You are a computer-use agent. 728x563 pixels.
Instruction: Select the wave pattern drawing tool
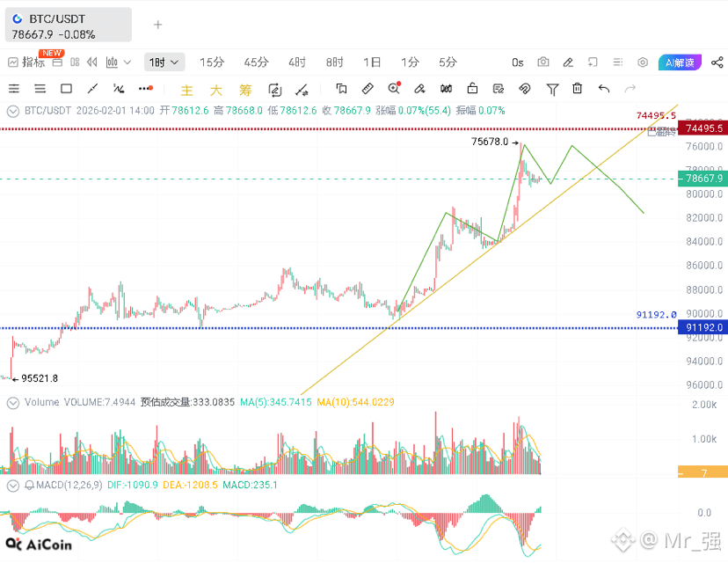point(119,88)
